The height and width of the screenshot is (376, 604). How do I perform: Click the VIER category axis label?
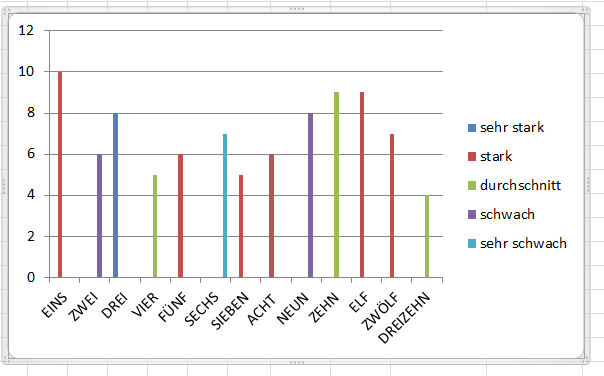coord(145,305)
